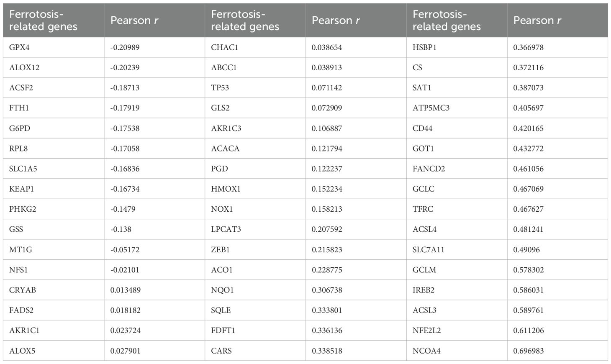The width and height of the screenshot is (611, 364).
Task: Select the middle Pearson r column header
Action: (336, 21)
